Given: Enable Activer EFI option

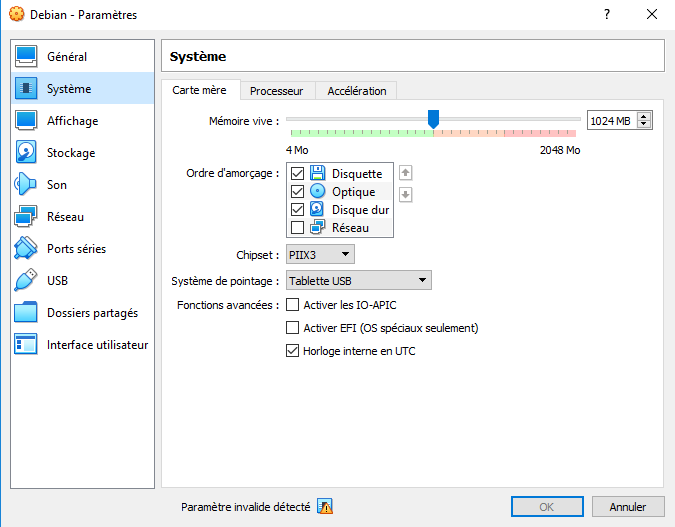Looking at the screenshot, I should click(x=293, y=328).
